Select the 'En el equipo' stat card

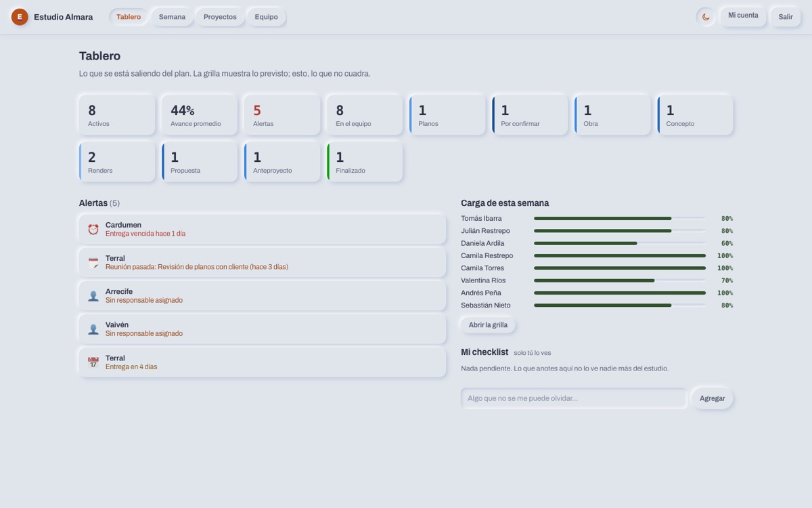coord(365,115)
